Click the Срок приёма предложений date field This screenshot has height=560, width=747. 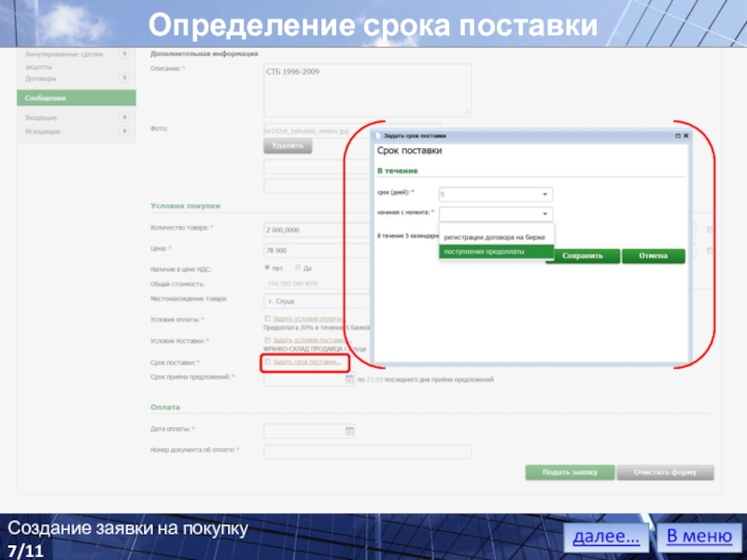pos(309,379)
